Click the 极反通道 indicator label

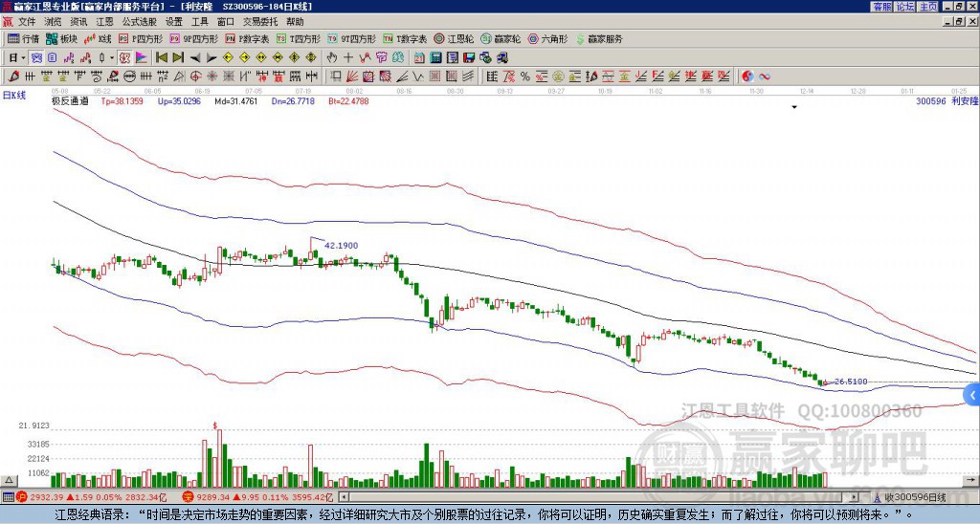[70, 100]
